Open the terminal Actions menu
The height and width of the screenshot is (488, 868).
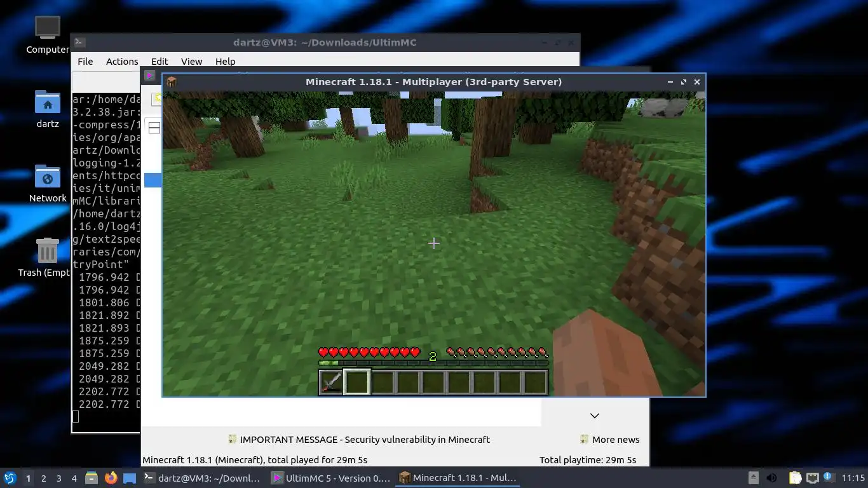(x=122, y=62)
